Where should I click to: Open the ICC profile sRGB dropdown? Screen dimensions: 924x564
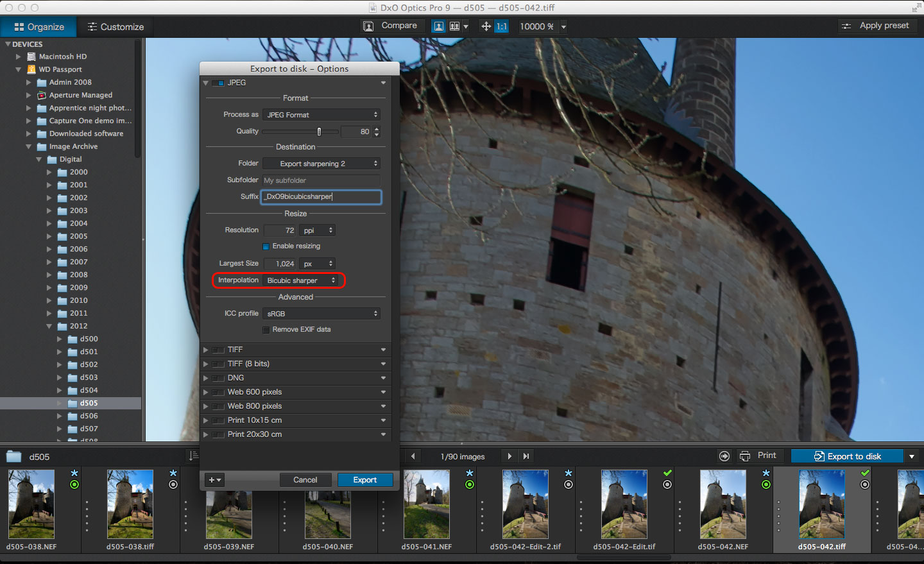coord(321,314)
